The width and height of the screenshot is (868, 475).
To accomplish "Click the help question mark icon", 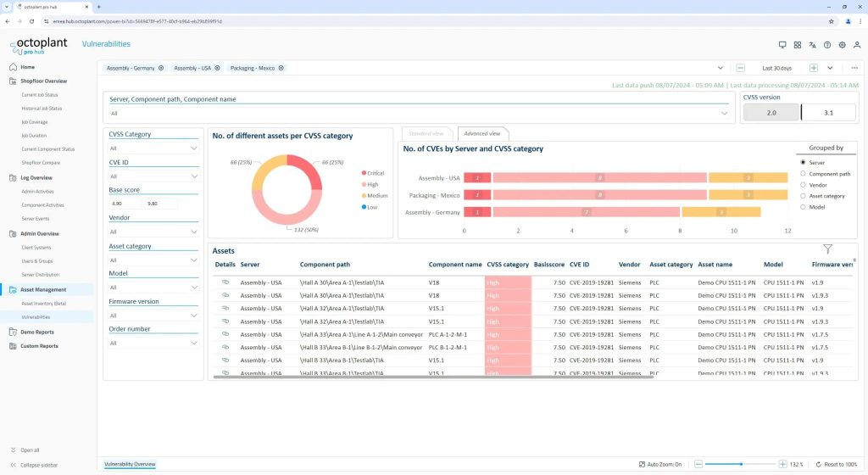I will (827, 45).
